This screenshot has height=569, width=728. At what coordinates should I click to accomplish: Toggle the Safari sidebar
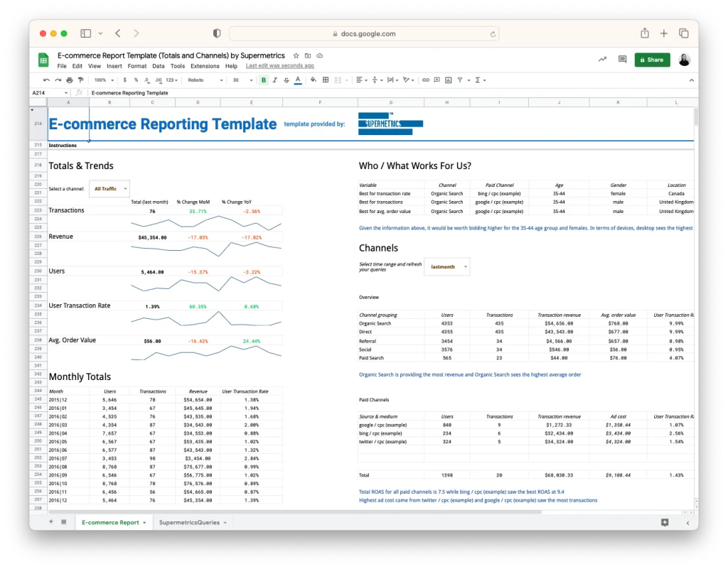tap(86, 33)
